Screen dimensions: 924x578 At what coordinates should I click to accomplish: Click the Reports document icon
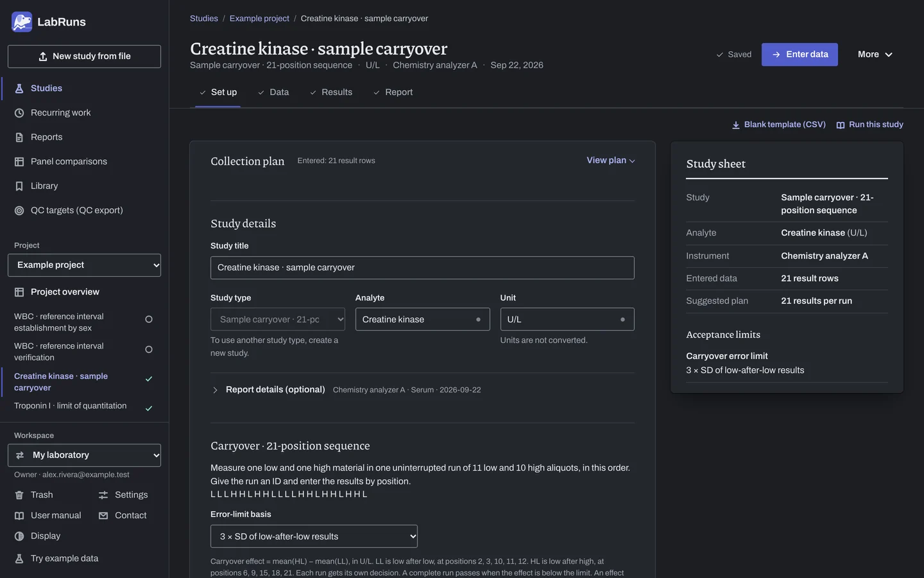(x=19, y=137)
